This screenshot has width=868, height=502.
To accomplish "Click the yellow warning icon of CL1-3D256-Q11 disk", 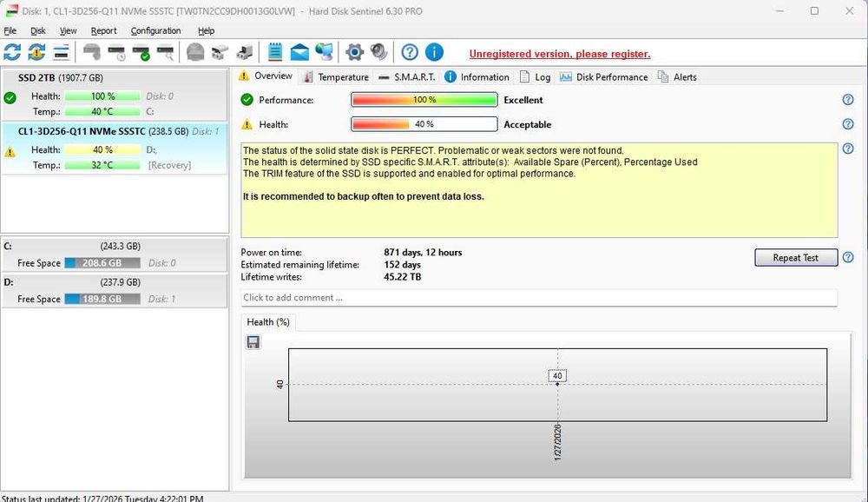I will pos(10,152).
